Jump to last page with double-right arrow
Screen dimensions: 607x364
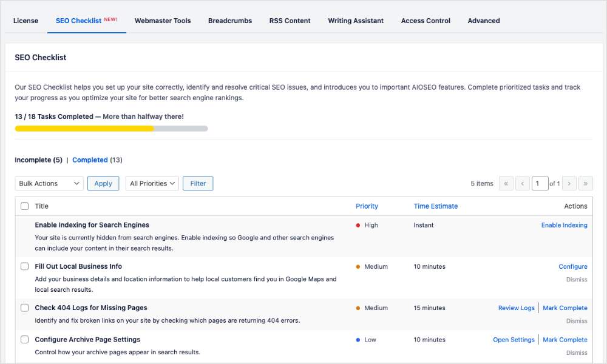coord(585,183)
